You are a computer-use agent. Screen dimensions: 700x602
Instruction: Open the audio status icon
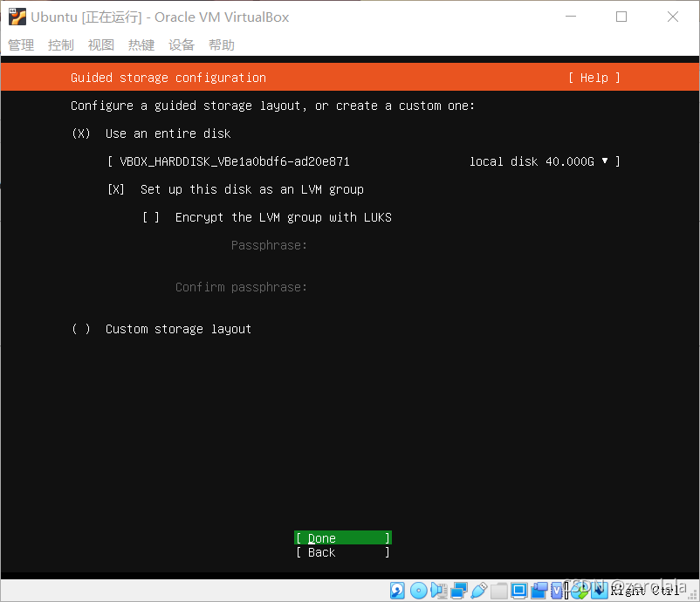point(439,591)
